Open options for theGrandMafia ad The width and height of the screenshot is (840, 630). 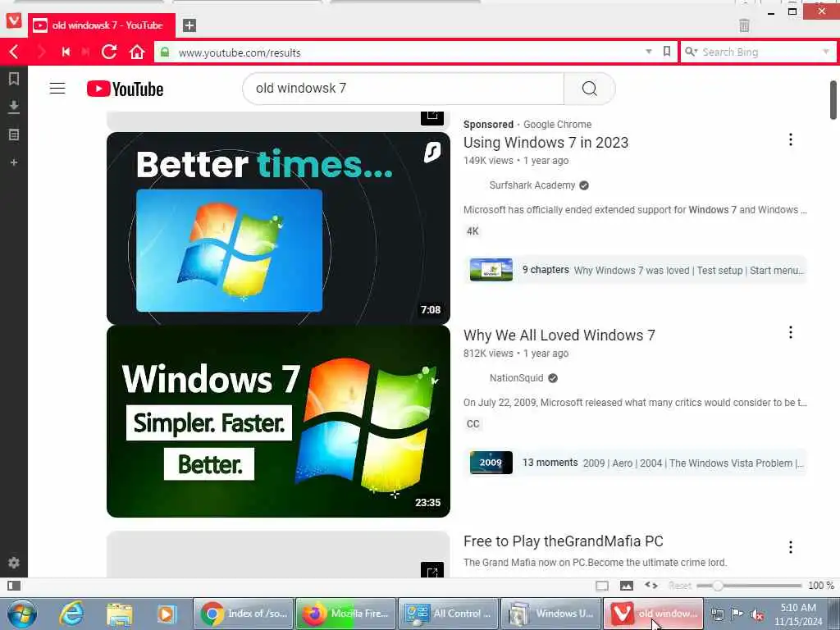point(790,547)
